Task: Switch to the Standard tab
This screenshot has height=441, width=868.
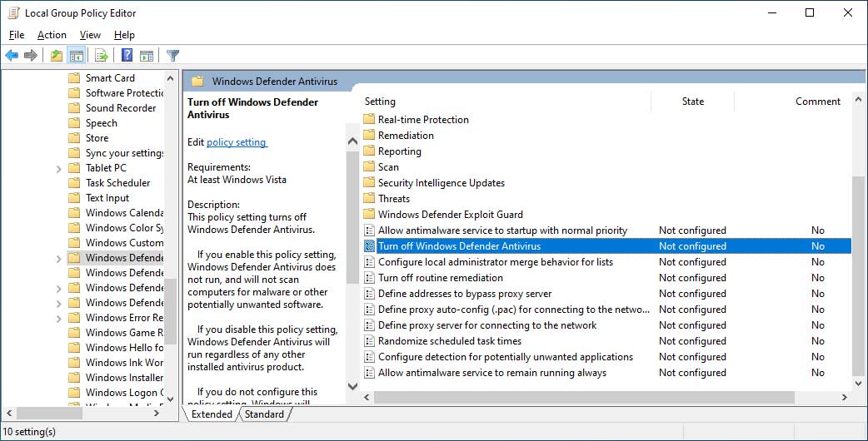Action: pos(264,414)
